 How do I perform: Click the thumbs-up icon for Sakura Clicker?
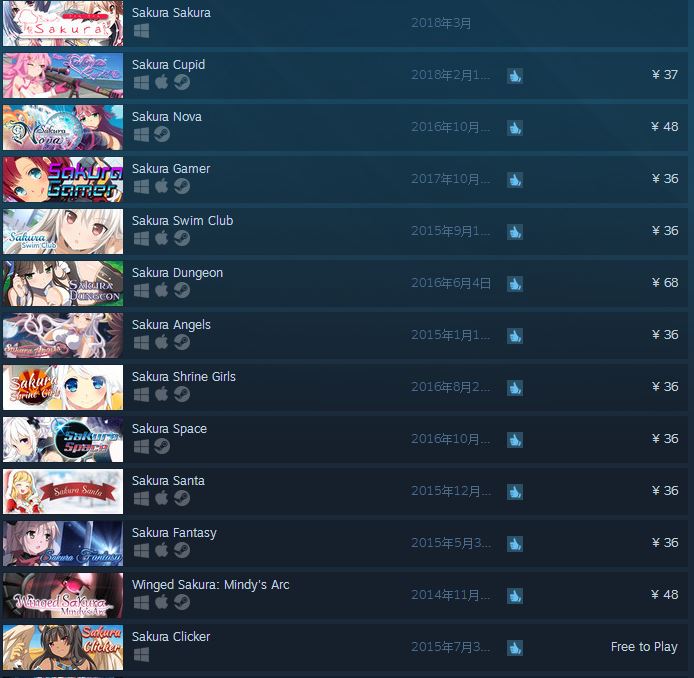click(515, 648)
